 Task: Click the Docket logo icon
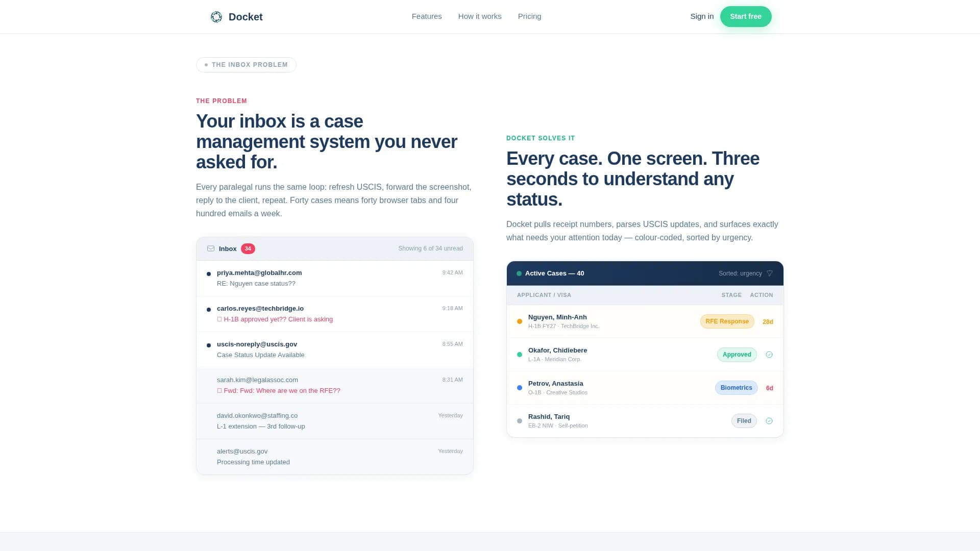tap(216, 17)
